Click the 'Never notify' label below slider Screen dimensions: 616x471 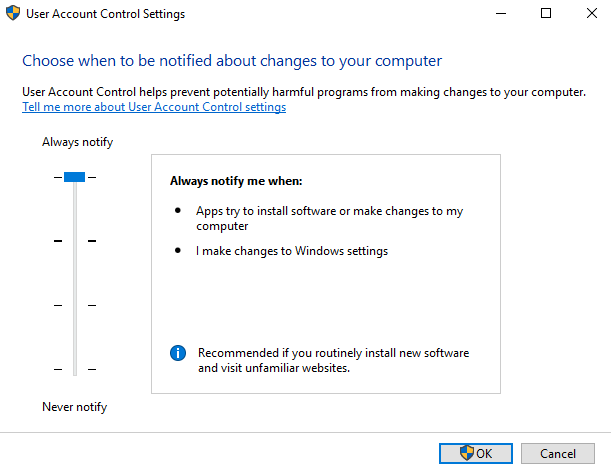click(x=74, y=407)
